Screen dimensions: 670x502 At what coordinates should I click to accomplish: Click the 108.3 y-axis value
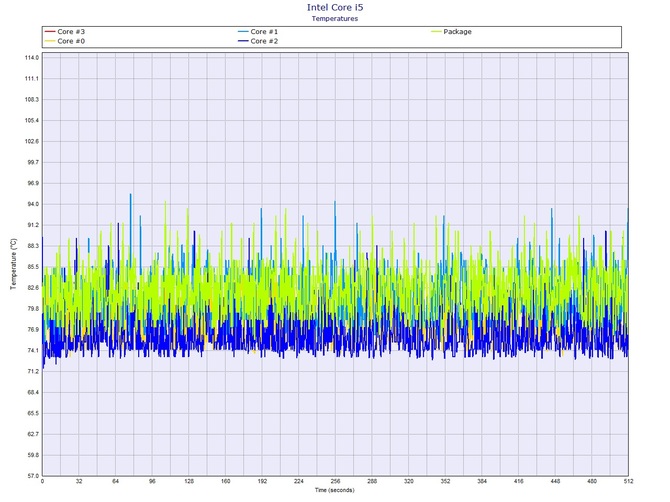tap(33, 100)
